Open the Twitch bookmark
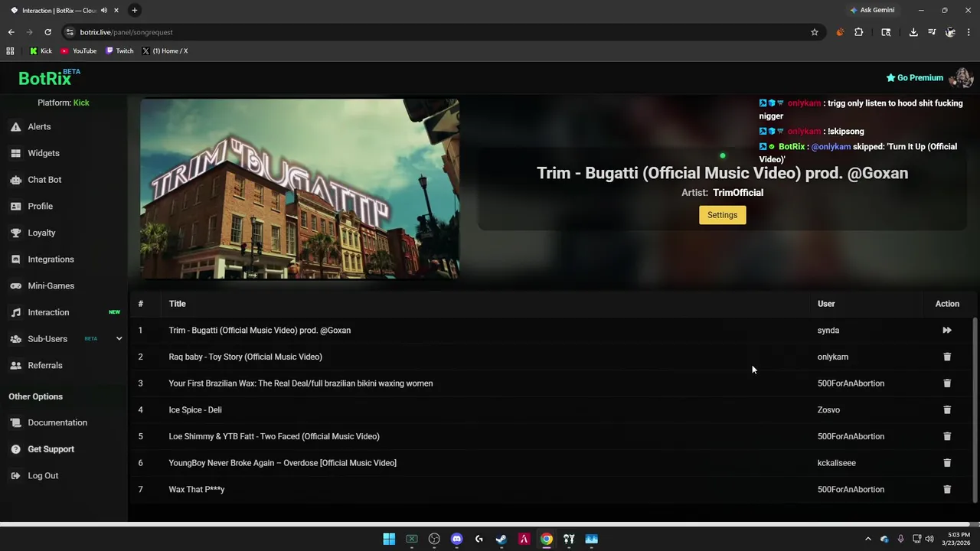This screenshot has width=980, height=551. pyautogui.click(x=119, y=51)
